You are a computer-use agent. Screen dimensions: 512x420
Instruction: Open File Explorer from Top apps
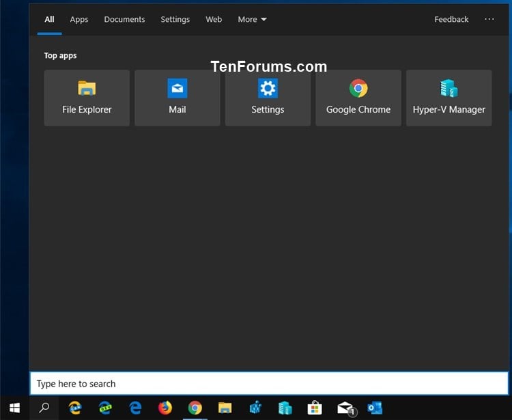[x=87, y=98]
